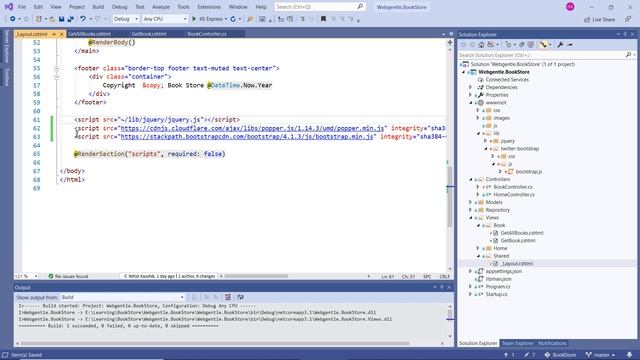Click the browser refresh icon beside IIS Express
640x360 pixels.
tap(233, 19)
